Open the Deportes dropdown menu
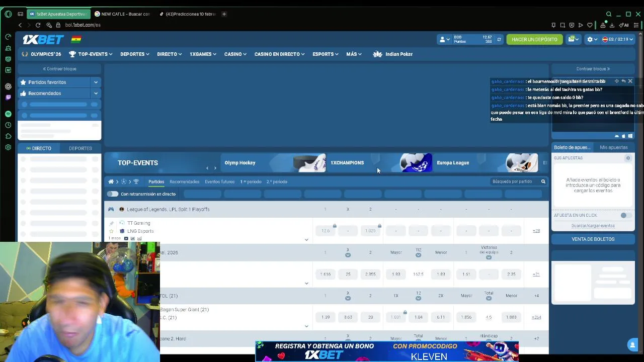Viewport: 644px width, 362px height. 135,54
